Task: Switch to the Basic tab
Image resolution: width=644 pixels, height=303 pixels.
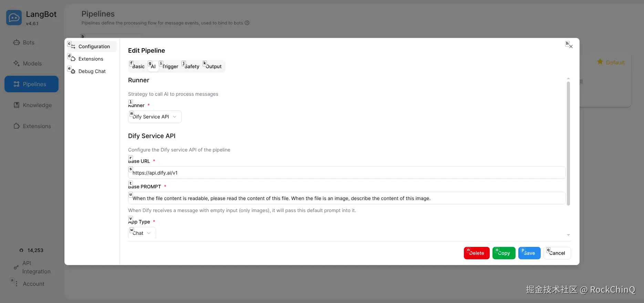Action: click(138, 66)
